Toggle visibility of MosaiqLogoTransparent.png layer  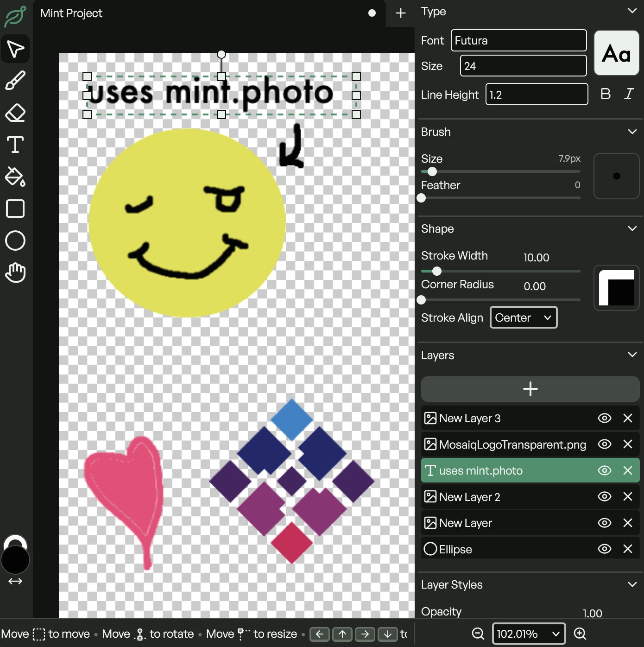604,444
